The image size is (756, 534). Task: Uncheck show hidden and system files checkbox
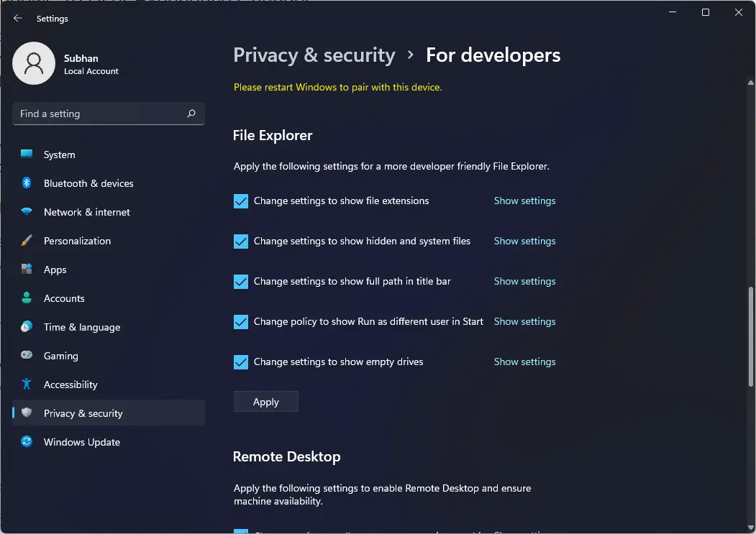click(x=241, y=241)
